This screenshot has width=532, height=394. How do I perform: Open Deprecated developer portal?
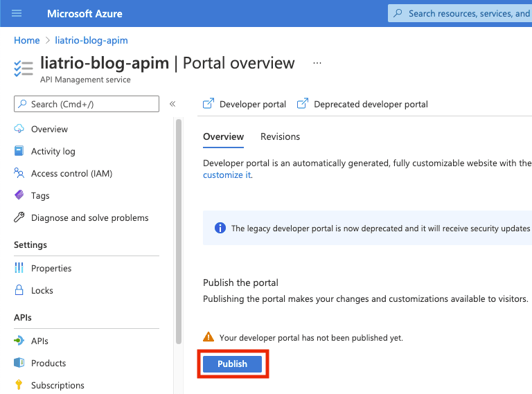pos(371,104)
